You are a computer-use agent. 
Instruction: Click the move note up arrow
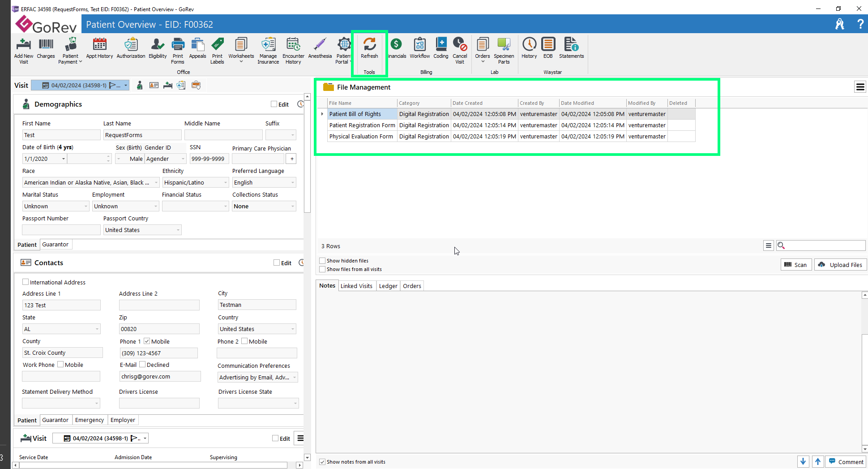click(818, 461)
